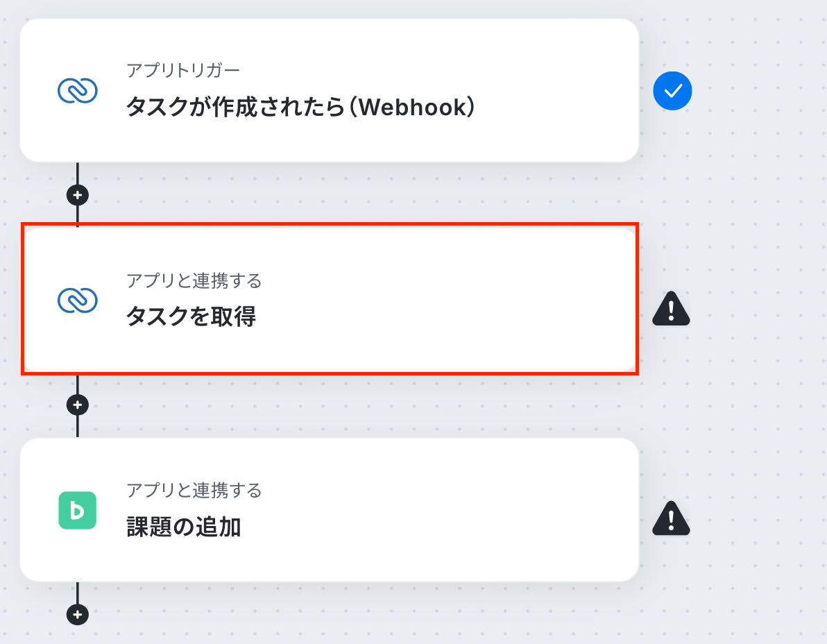The image size is (827, 644).
Task: Add a step after the 課題の追加 card
Action: click(x=78, y=614)
